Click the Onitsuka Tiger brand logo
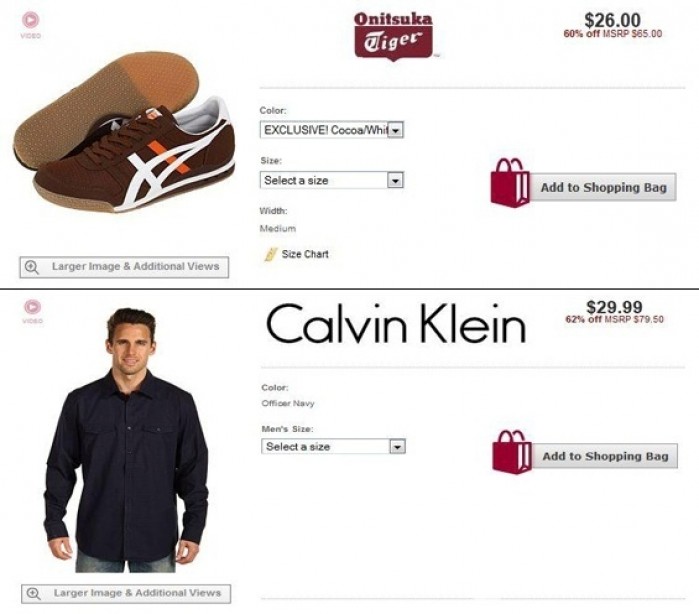 pos(393,36)
